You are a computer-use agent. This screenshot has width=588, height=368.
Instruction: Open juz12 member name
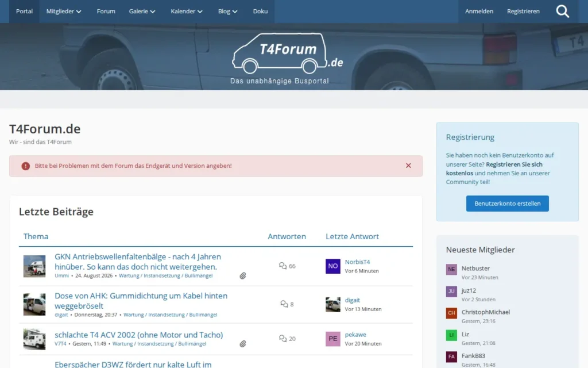(469, 290)
